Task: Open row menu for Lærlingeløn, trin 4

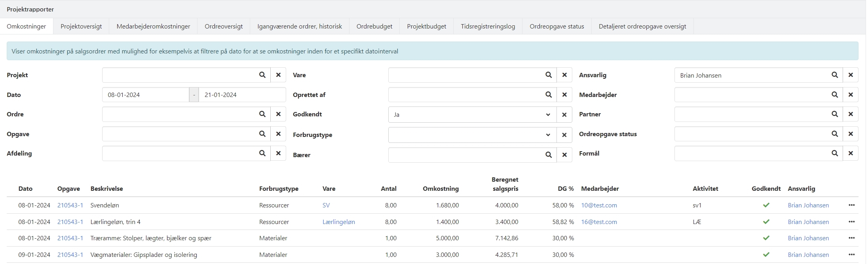Action: 852,222
